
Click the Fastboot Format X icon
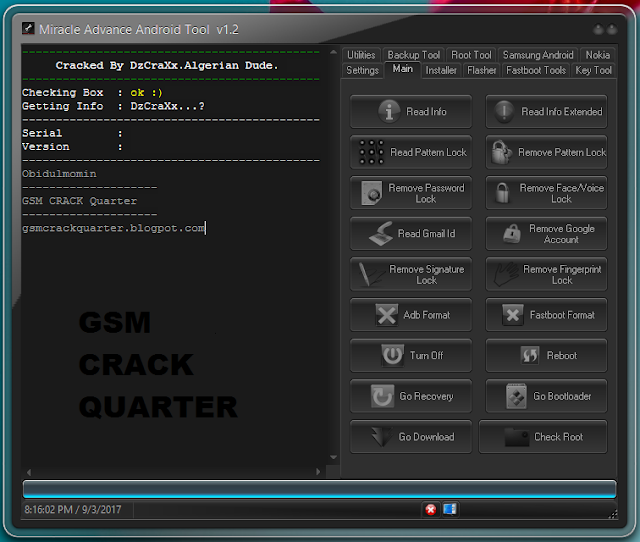pyautogui.click(x=513, y=315)
